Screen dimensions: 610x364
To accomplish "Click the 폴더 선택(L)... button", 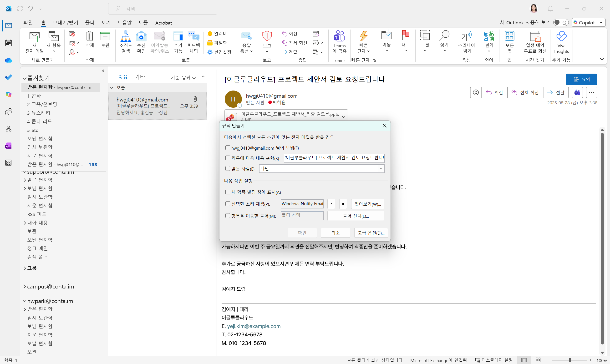I will pos(356,216).
